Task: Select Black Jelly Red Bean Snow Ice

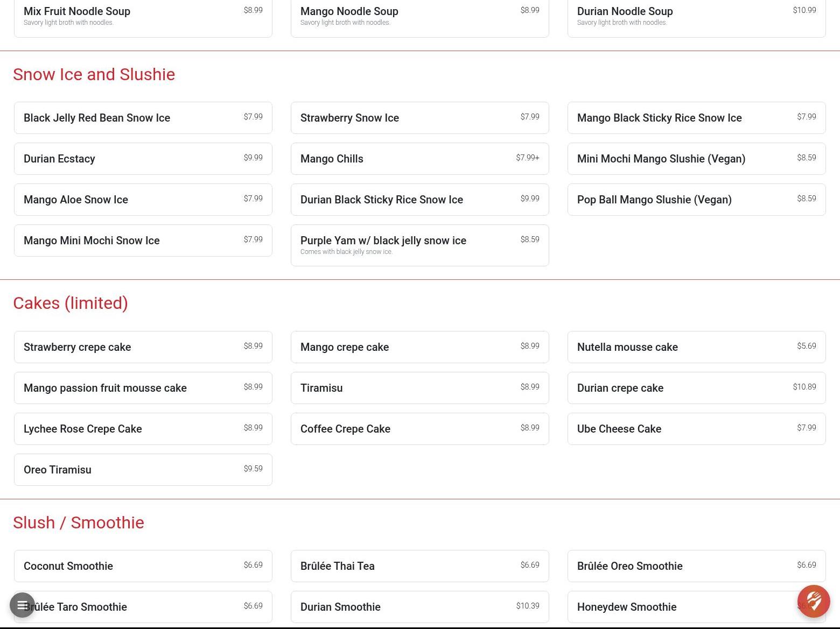Action: (143, 118)
